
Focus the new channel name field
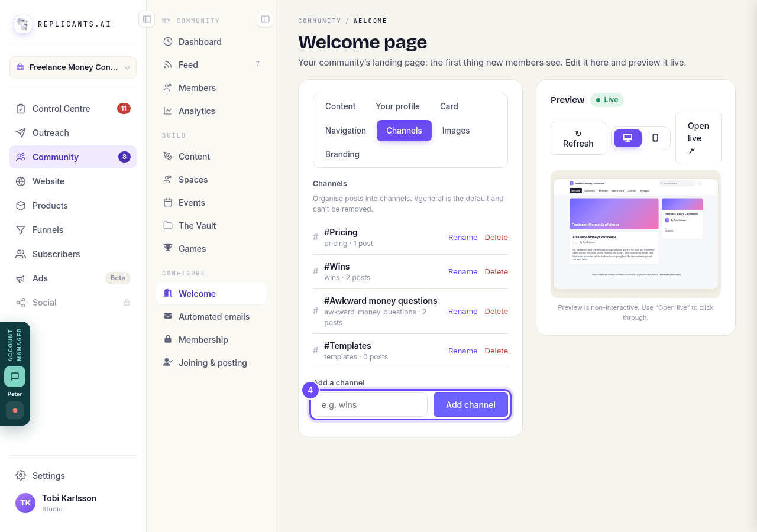pyautogui.click(x=370, y=405)
